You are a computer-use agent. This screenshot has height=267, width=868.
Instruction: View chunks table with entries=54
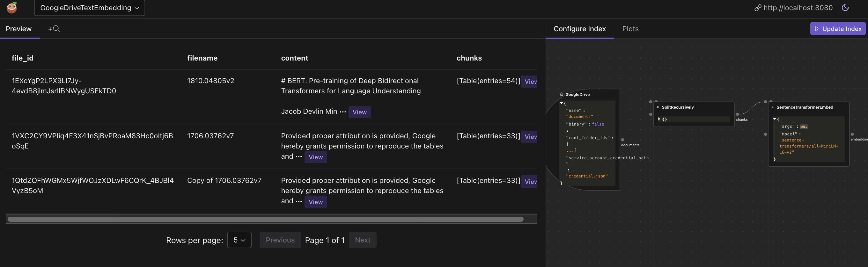529,82
